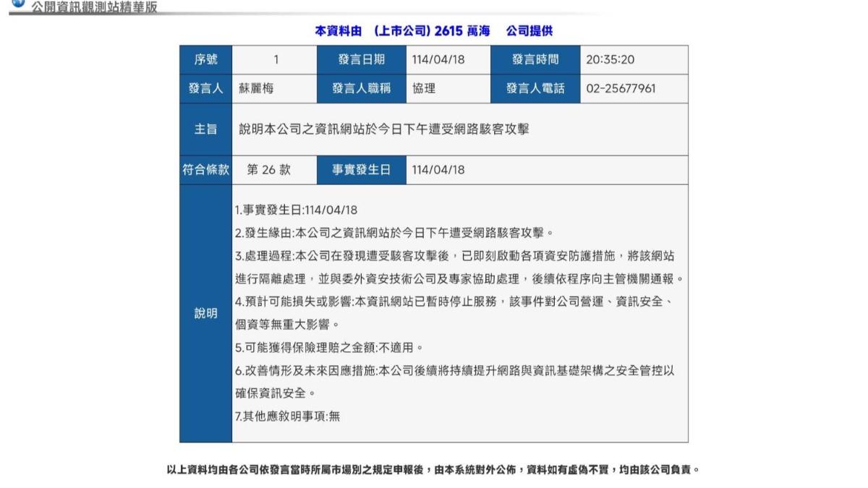This screenshot has height=488, width=868.
Task: Click the time value 20:35:20
Action: tap(610, 60)
